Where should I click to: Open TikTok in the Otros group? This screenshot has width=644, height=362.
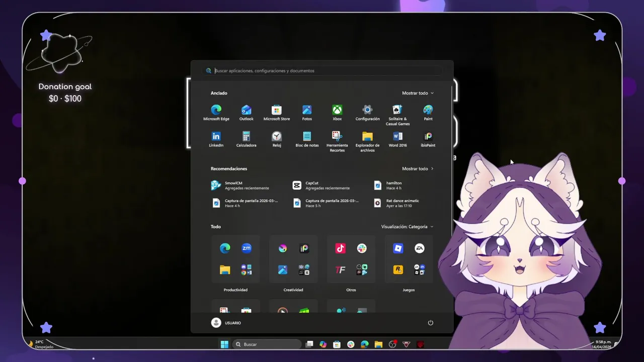coord(341,248)
